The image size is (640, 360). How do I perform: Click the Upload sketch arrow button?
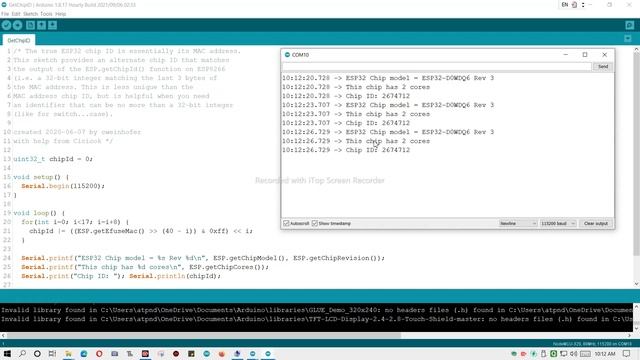(18, 25)
